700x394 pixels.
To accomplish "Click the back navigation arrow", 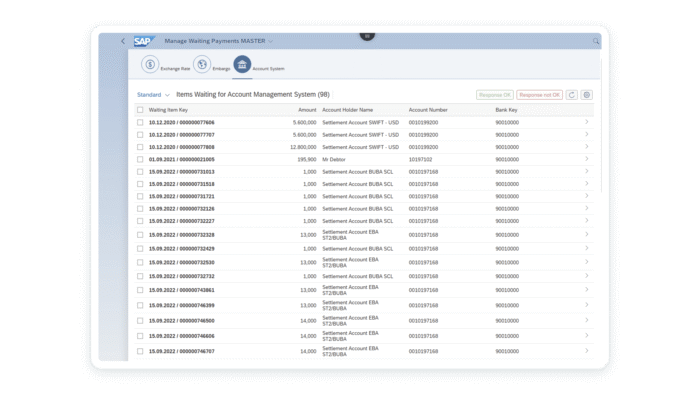I will 123,41.
